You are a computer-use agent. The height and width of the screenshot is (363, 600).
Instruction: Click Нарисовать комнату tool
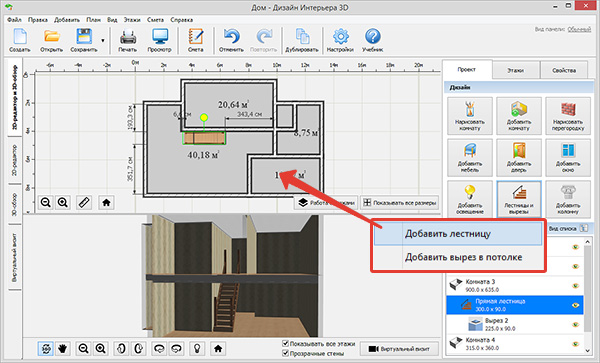tap(470, 116)
